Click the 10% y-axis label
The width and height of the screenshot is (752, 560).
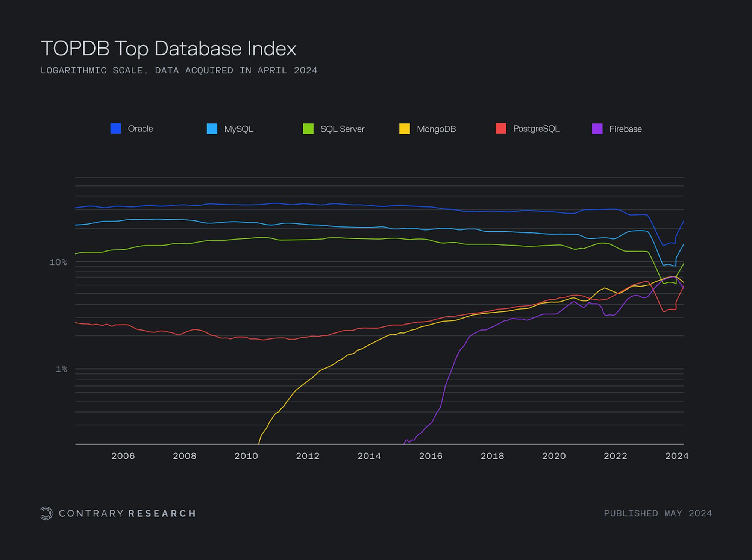[x=58, y=262]
